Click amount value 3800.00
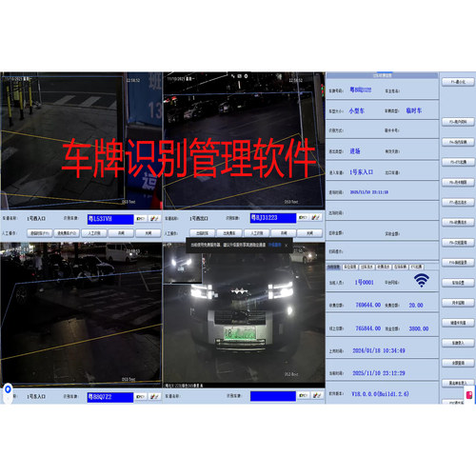This screenshot has height=476, width=476. coord(419,328)
